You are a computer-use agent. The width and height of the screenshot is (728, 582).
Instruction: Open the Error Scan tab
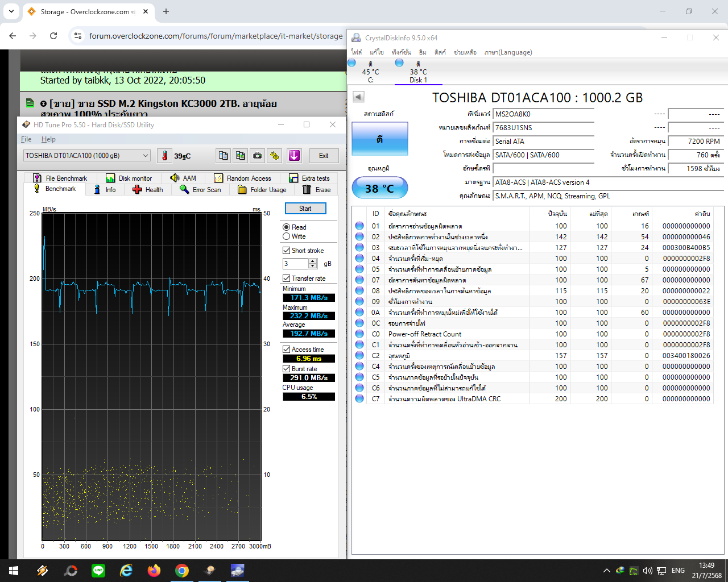pos(200,190)
